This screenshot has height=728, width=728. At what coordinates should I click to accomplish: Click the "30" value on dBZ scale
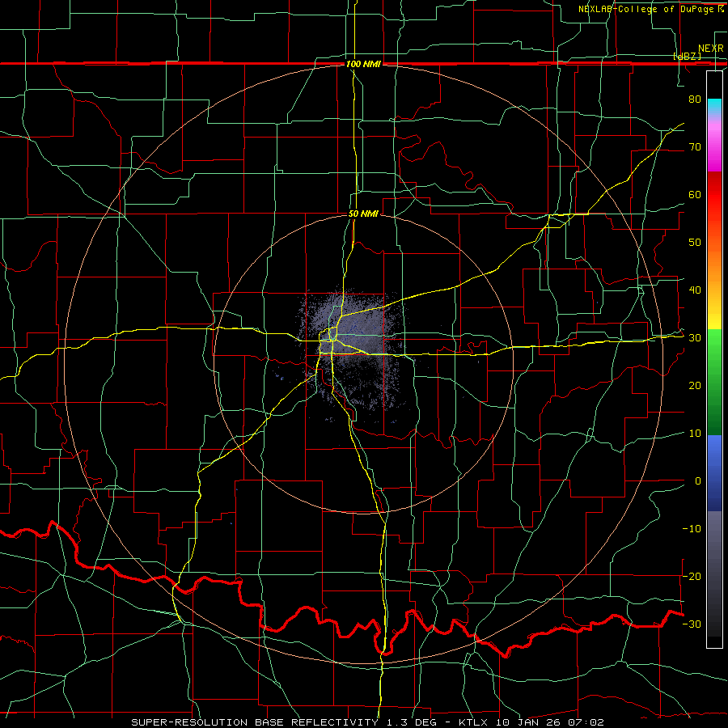[695, 338]
